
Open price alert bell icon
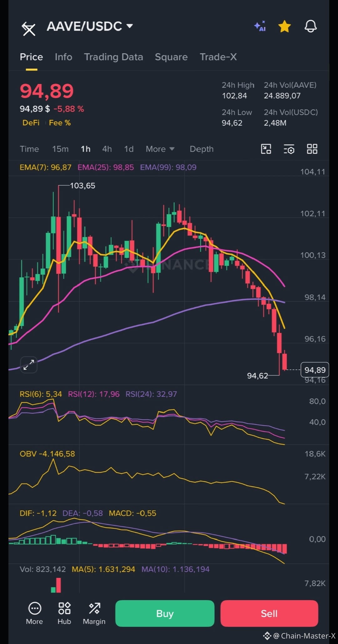(311, 26)
